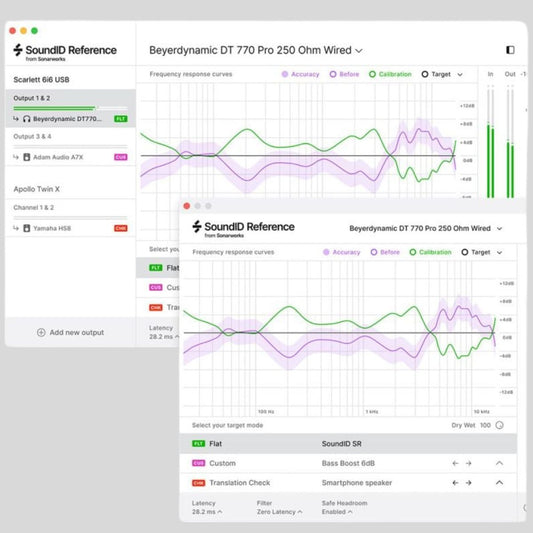Click routing arrow icon before Beyerdynamic DT770
The width and height of the screenshot is (533, 533).
click(x=16, y=119)
